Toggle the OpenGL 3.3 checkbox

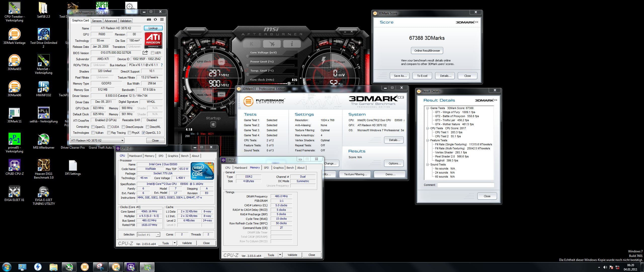click(x=143, y=133)
